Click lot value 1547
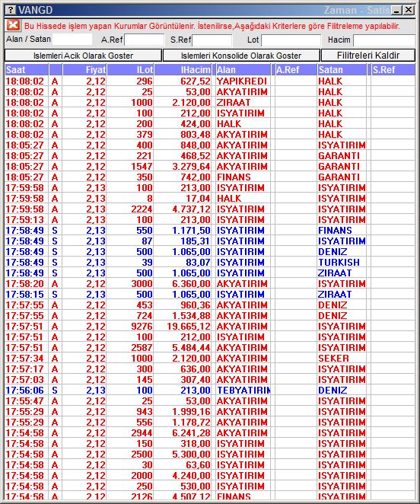The width and height of the screenshot is (420, 504). pos(130,167)
